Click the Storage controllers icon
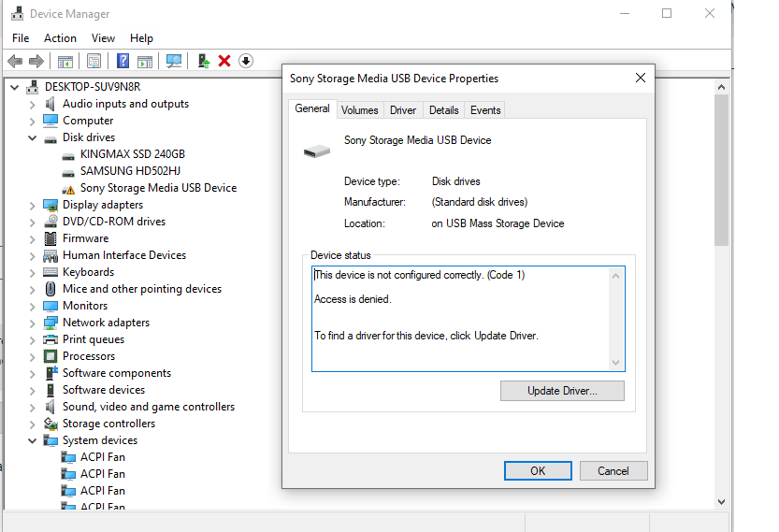This screenshot has width=779, height=532. (x=50, y=424)
